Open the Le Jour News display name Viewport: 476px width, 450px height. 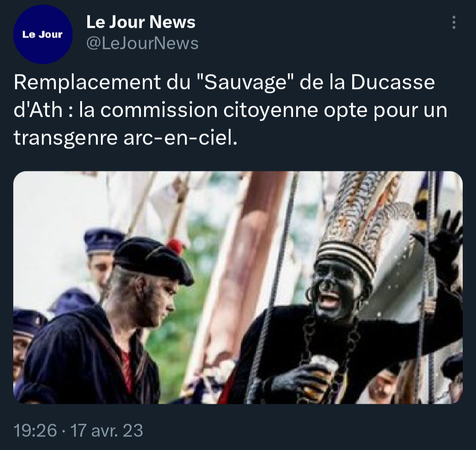pos(141,22)
